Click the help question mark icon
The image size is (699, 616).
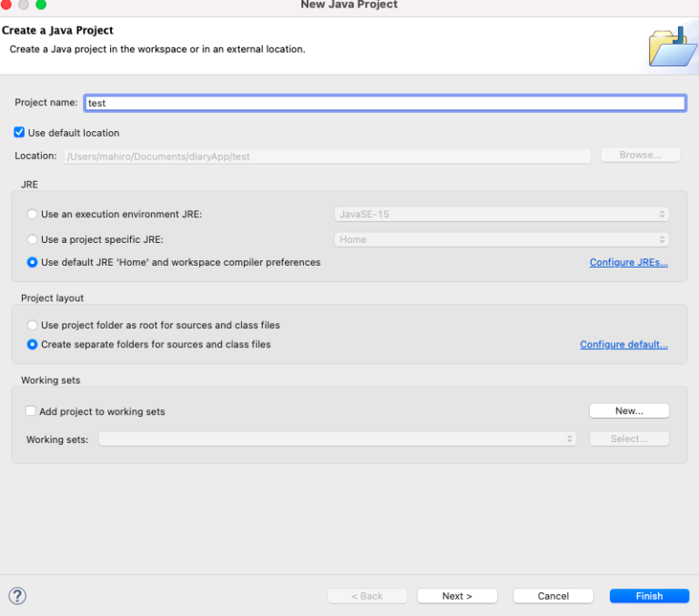tap(17, 596)
